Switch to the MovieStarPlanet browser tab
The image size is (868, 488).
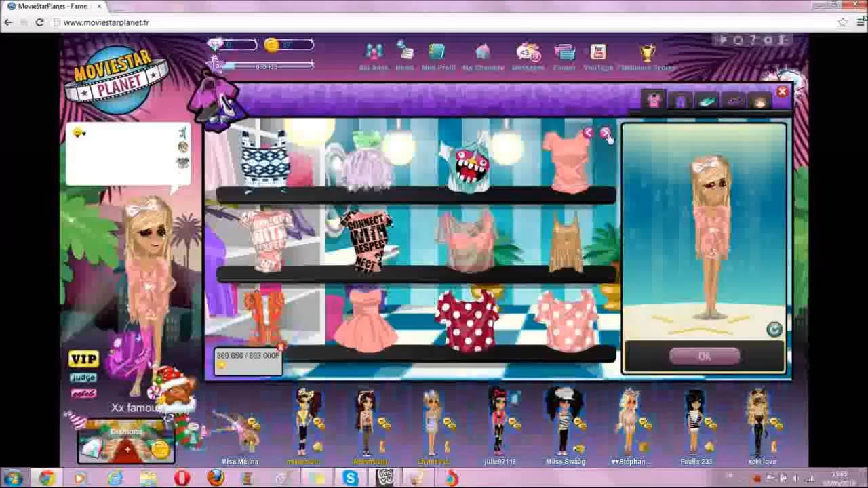54,6
